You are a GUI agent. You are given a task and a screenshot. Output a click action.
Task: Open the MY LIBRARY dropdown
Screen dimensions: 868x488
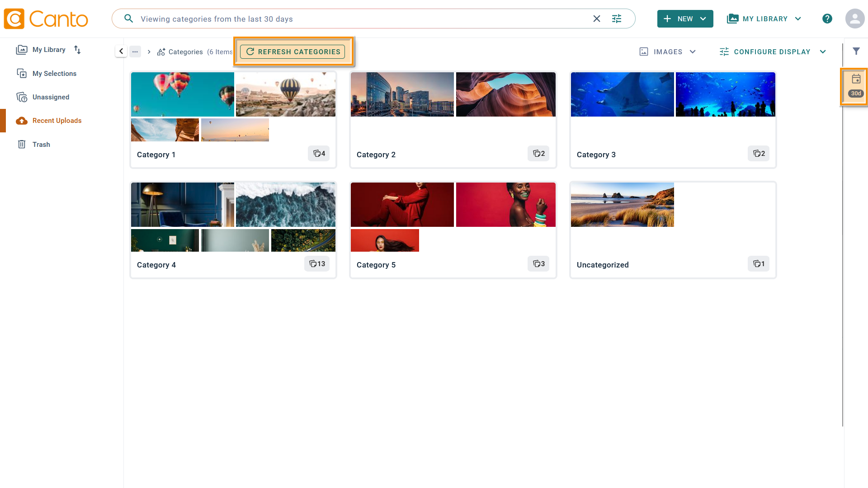click(x=764, y=19)
